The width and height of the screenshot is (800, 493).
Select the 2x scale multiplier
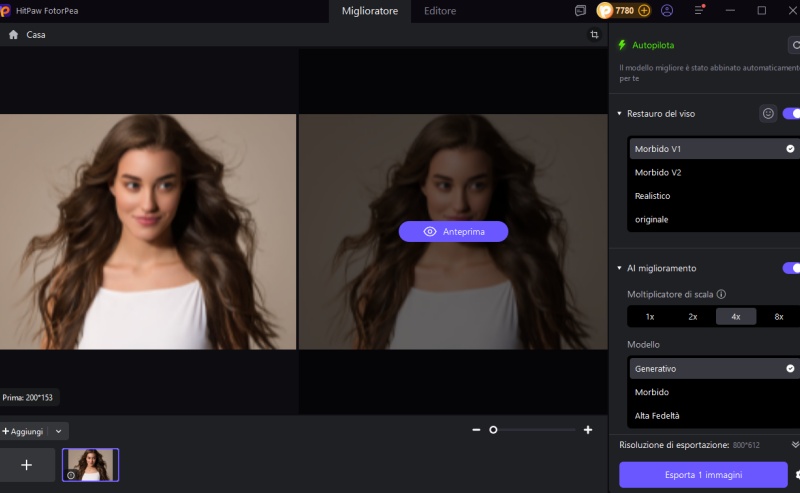click(692, 317)
